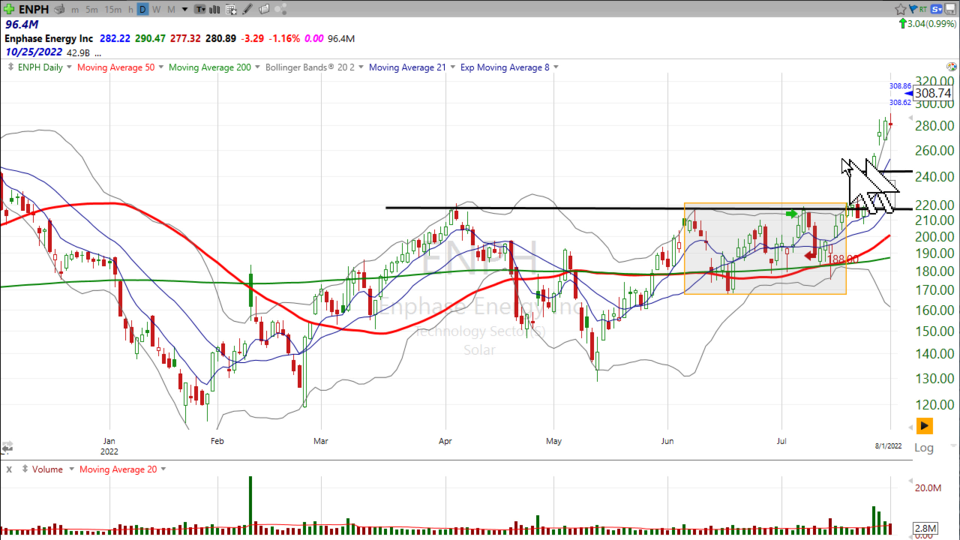Image resolution: width=960 pixels, height=540 pixels.
Task: Click the 8/1/2022 date axis label
Action: tap(888, 446)
